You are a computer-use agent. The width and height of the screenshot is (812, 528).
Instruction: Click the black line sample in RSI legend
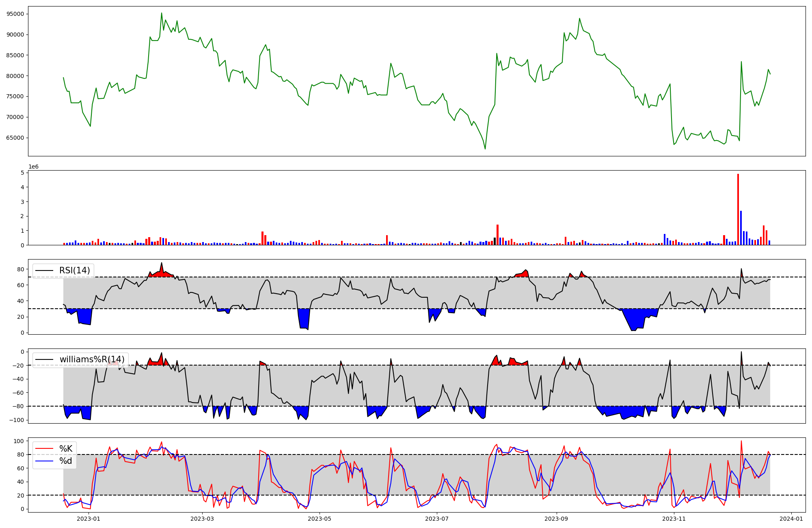click(x=44, y=270)
